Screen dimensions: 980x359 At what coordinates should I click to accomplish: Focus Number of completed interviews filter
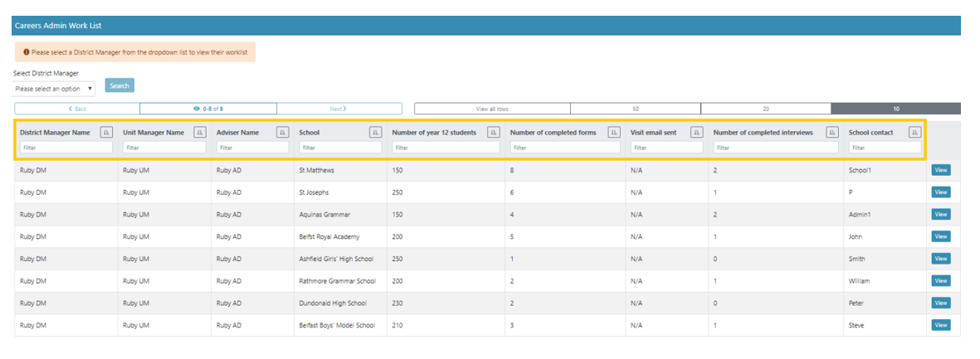[x=776, y=148]
